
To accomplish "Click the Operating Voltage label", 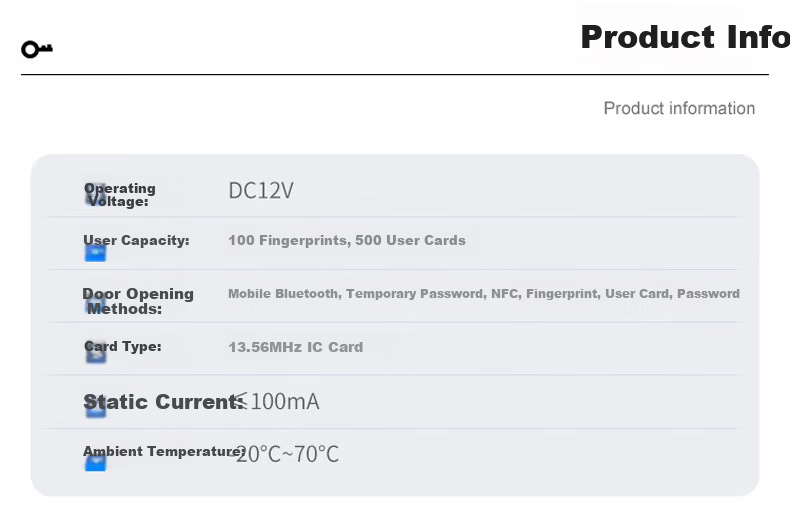I will click(x=120, y=195).
